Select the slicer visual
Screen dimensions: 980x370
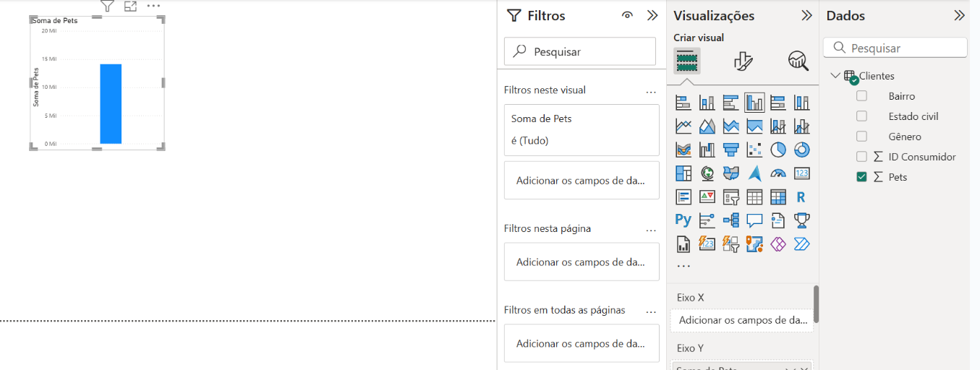(730, 197)
